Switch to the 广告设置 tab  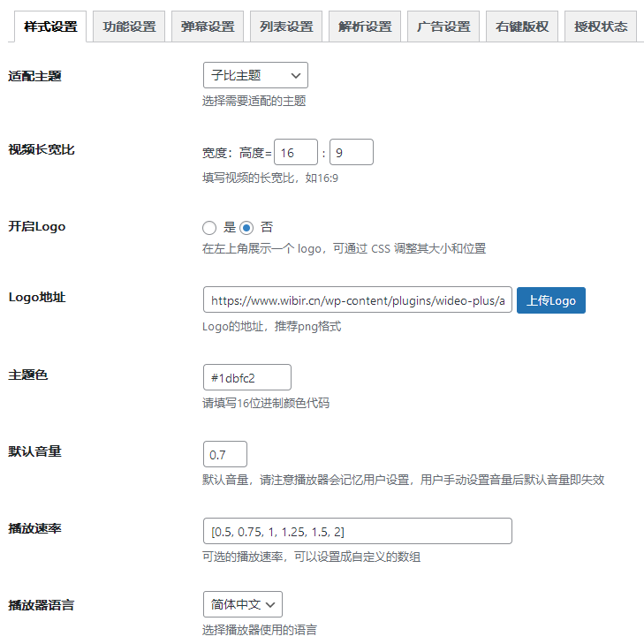pos(443,27)
